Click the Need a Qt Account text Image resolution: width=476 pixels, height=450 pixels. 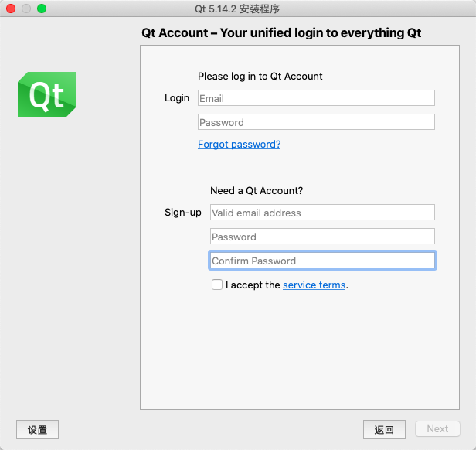click(257, 190)
